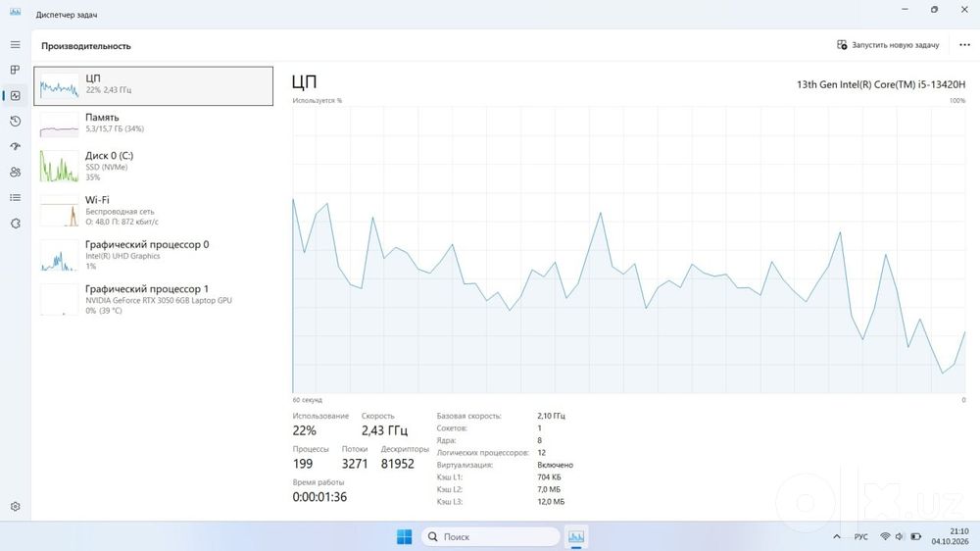Click the processor name i5-13420H text
Screen dimensions: 980x551
(x=881, y=84)
